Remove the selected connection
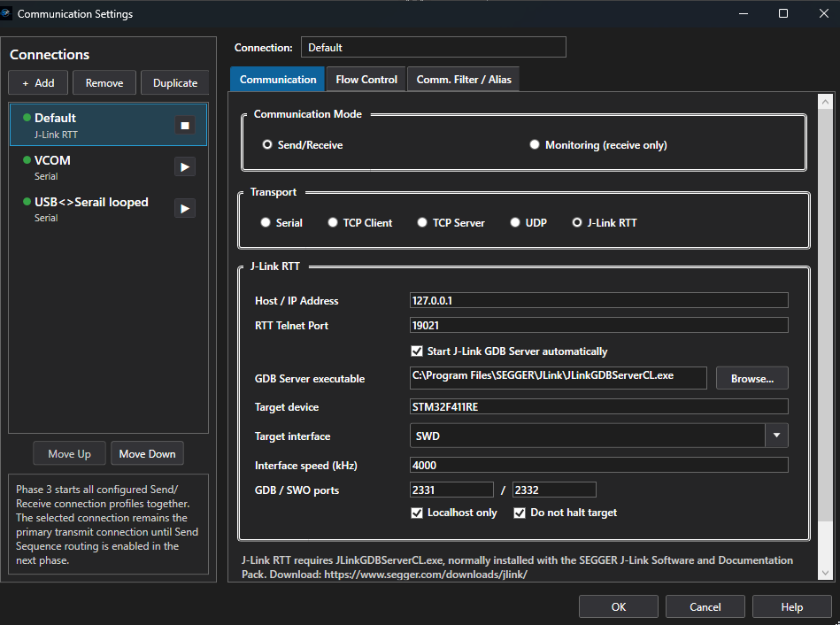This screenshot has height=625, width=840. click(104, 83)
